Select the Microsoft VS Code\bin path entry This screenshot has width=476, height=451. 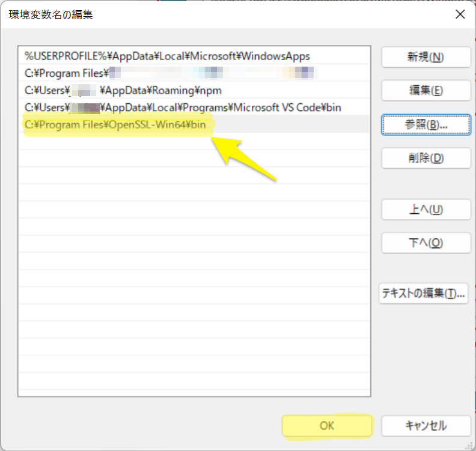(194, 107)
